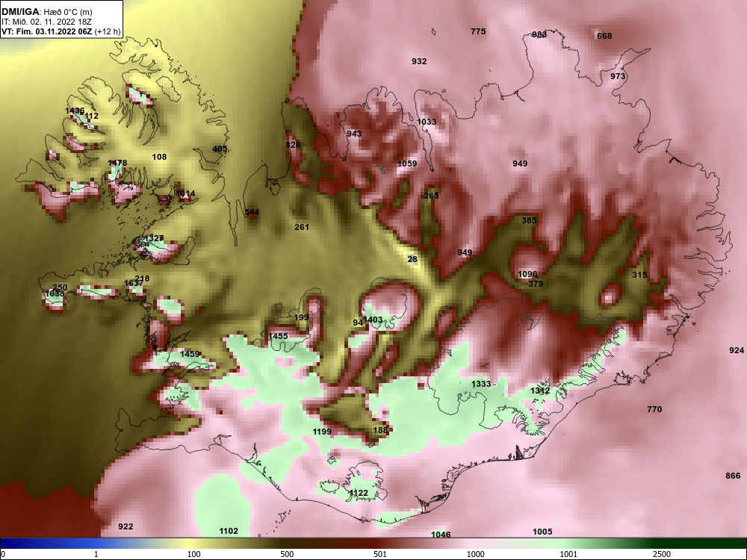Select the 1459 height label

190,354
